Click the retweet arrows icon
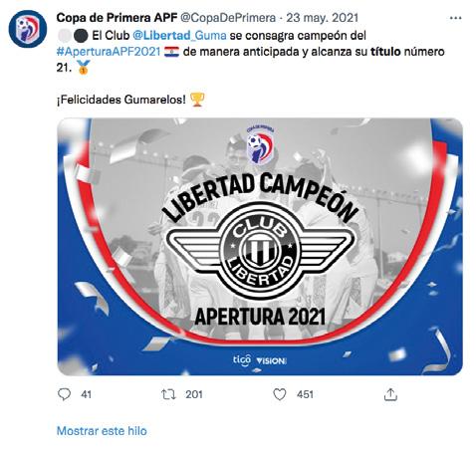 click(168, 394)
